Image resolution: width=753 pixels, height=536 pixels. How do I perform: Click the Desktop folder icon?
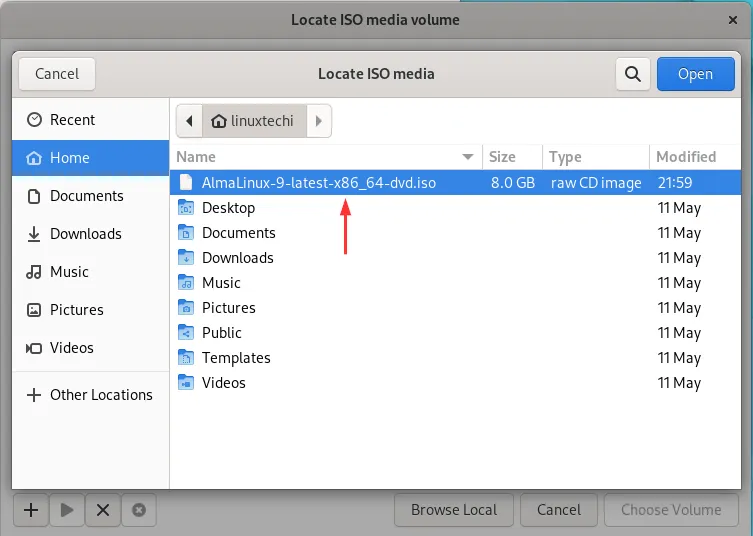pyautogui.click(x=186, y=207)
